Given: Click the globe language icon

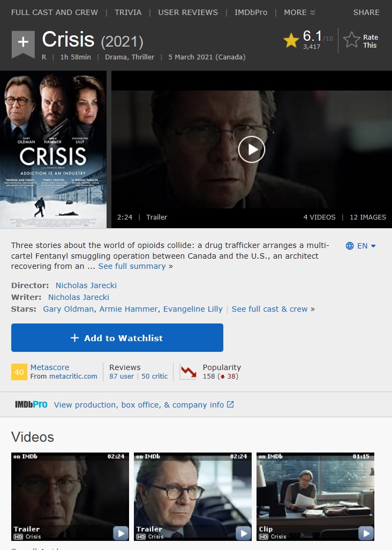Looking at the screenshot, I should 350,246.
